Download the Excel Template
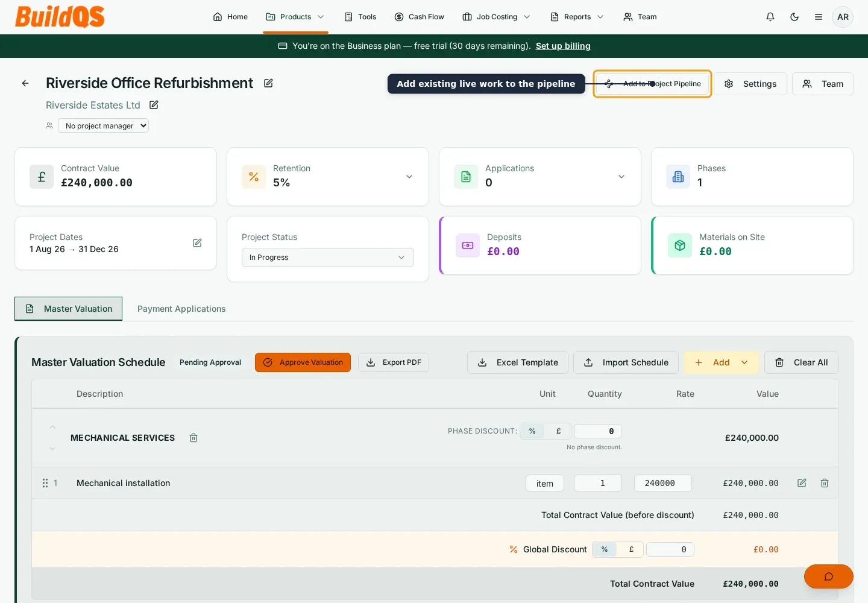 tap(518, 362)
